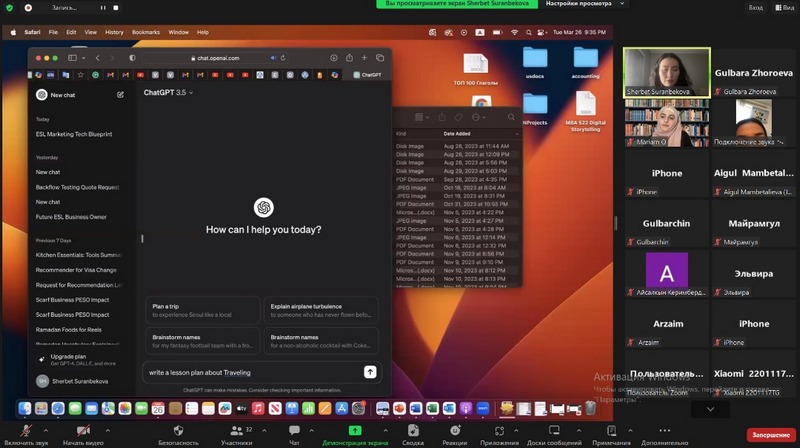Open the participants panel icon
The height and width of the screenshot is (448, 800).
[x=235, y=430]
